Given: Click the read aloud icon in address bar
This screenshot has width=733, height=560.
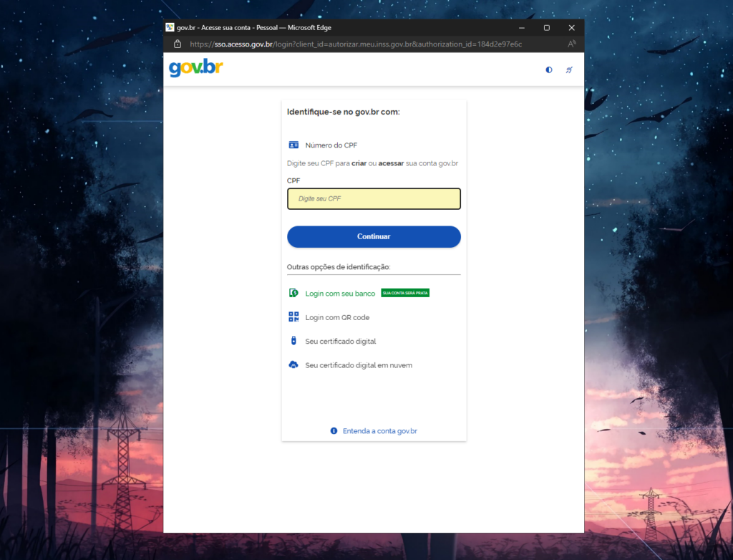Looking at the screenshot, I should 571,44.
